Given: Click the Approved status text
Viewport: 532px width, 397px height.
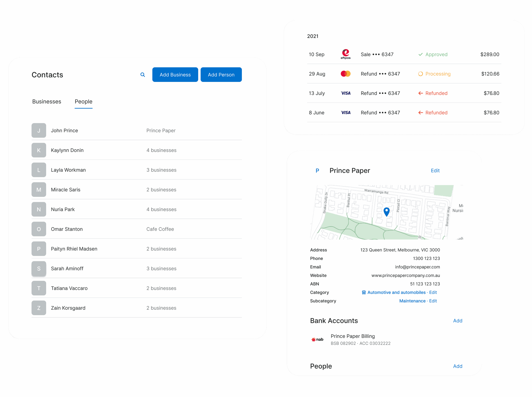Looking at the screenshot, I should click(436, 55).
